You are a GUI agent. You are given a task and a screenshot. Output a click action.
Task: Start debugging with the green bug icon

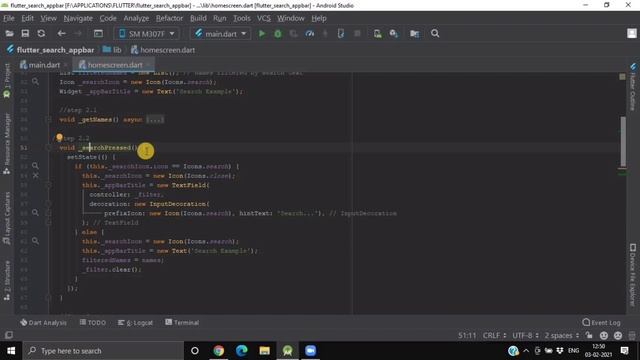[278, 33]
